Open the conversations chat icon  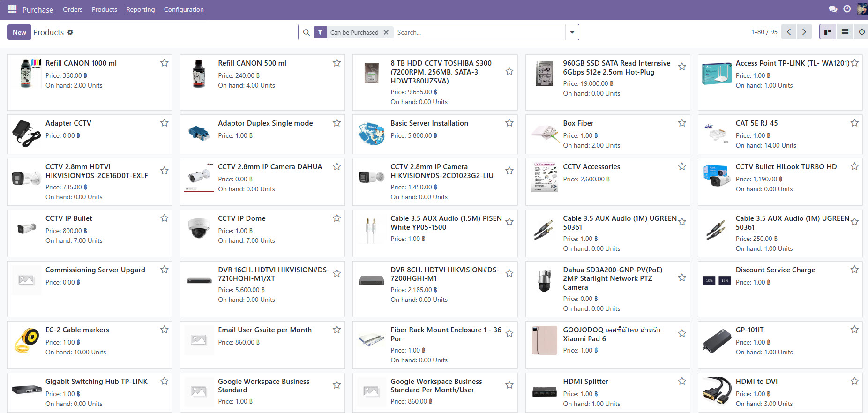833,9
